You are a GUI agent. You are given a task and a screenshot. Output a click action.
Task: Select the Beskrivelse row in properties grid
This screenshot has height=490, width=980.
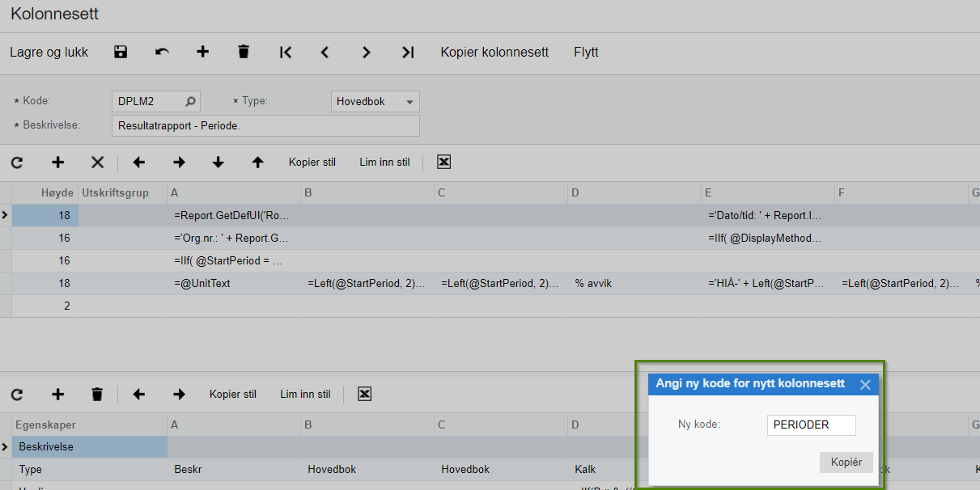91,446
